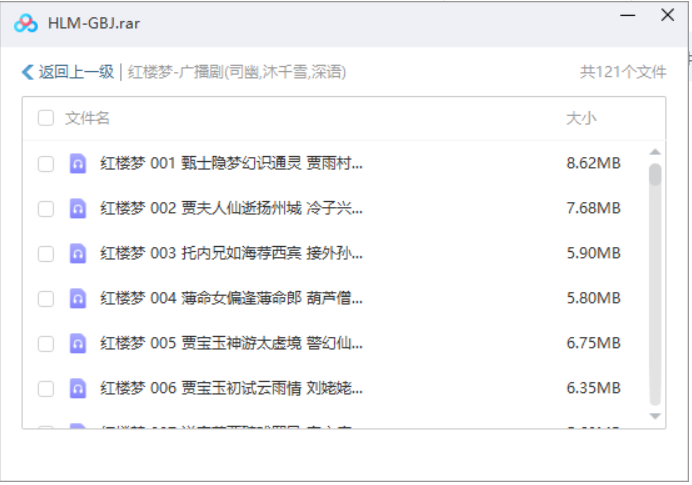This screenshot has width=692, height=485.
Task: Click the vertical scrollbar thumb
Action: 655,176
